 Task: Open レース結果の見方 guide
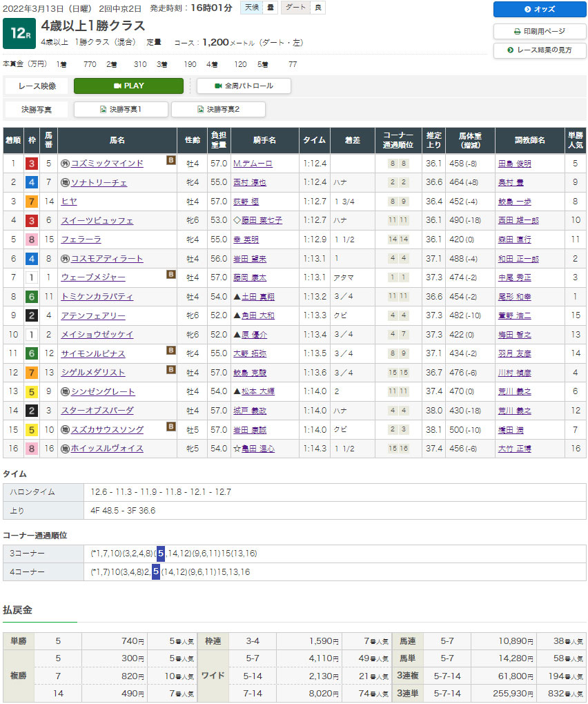(x=539, y=50)
